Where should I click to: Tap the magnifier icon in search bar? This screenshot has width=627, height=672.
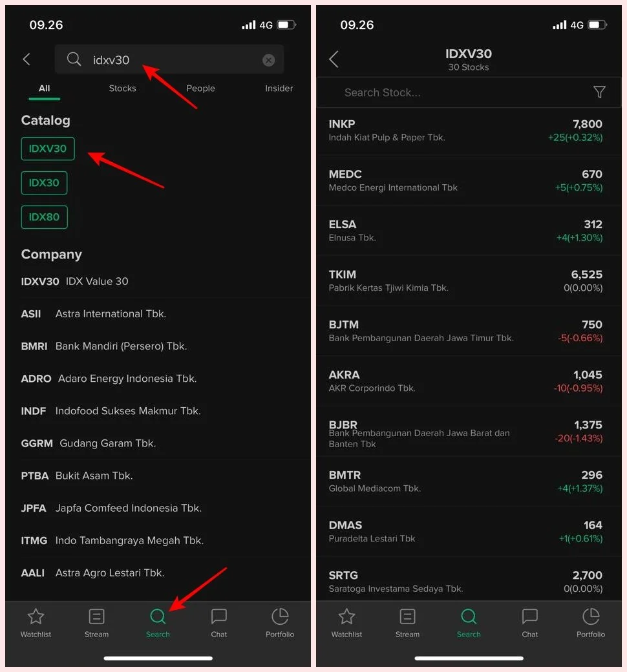coord(74,59)
